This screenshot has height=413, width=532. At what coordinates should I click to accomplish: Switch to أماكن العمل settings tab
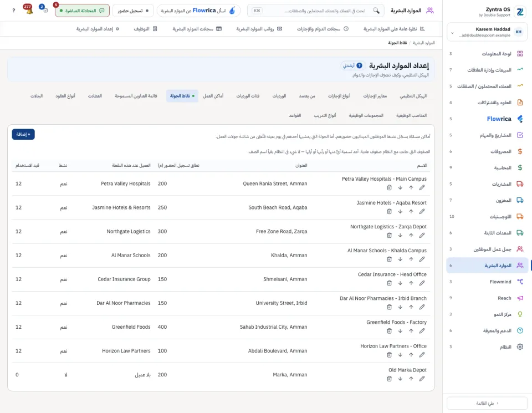213,96
